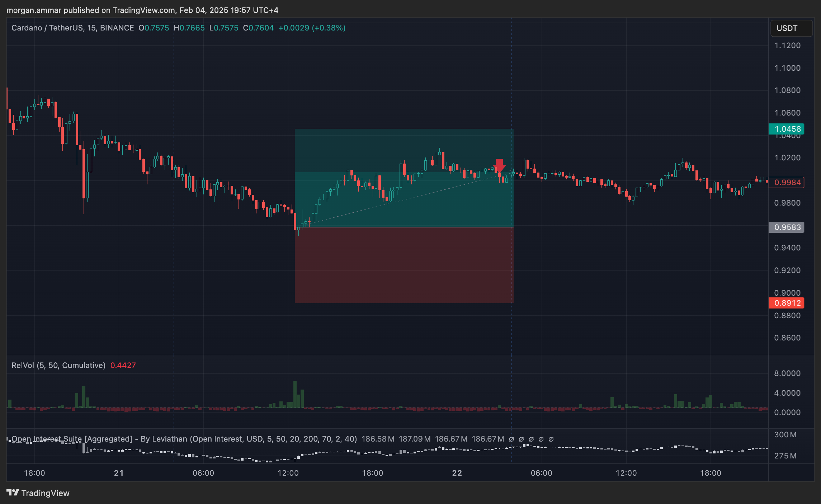Click the morgan.ammar published on TradingView.com header
This screenshot has width=821, height=504.
pos(142,10)
